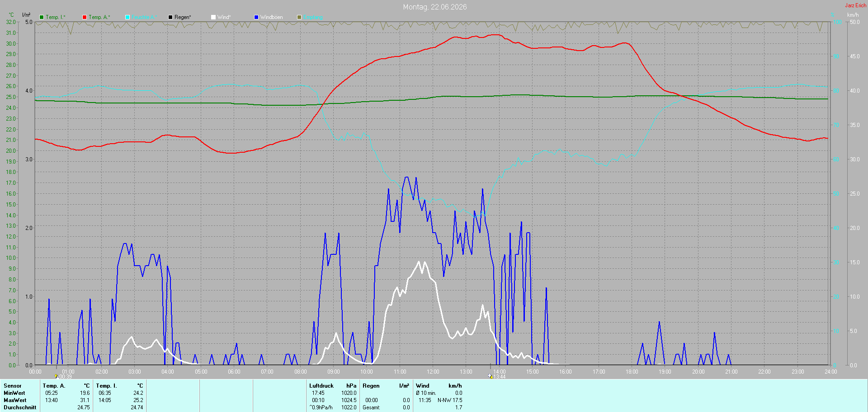The height and width of the screenshot is (412, 868).
Task: Click the pressure trend '^0.9hPa/h'
Action: [321, 407]
